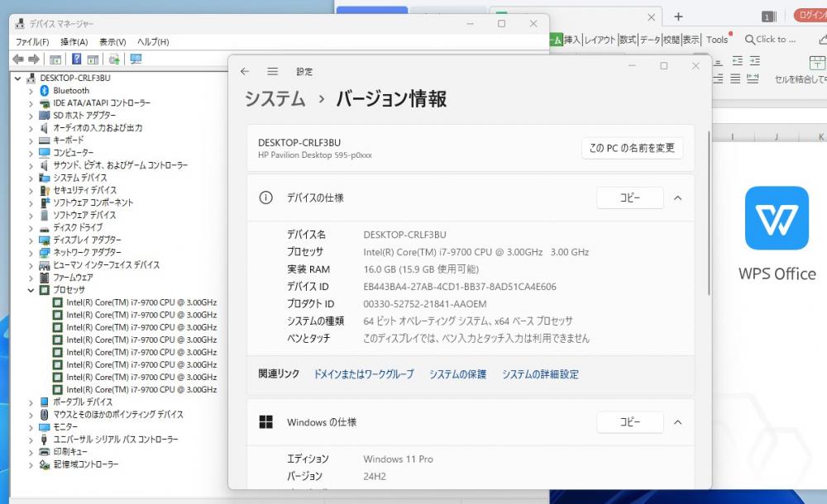Click the version value 24H2

(375, 477)
